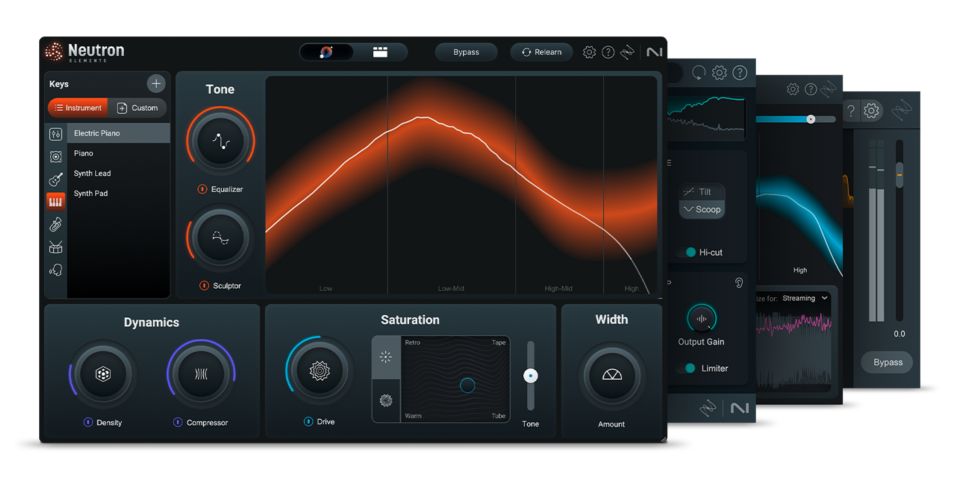The width and height of the screenshot is (960, 480).
Task: Select the vocal head category icon
Action: click(x=56, y=270)
